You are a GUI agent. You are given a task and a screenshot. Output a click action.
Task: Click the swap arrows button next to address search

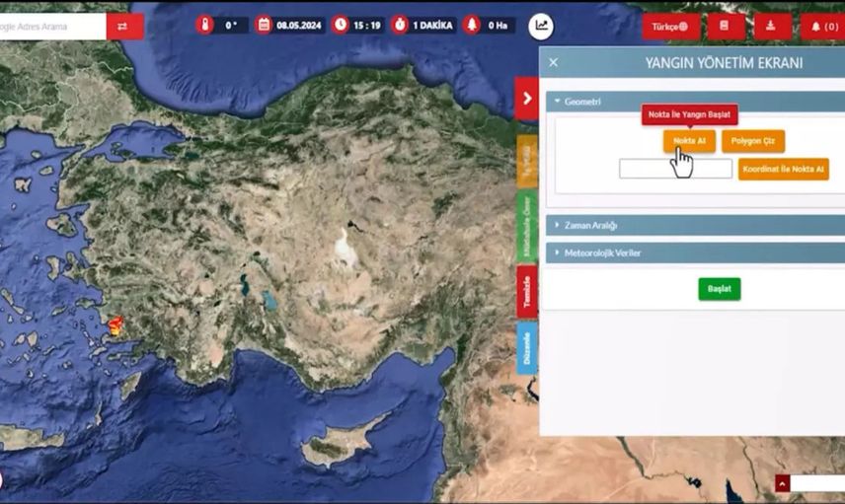click(x=124, y=27)
